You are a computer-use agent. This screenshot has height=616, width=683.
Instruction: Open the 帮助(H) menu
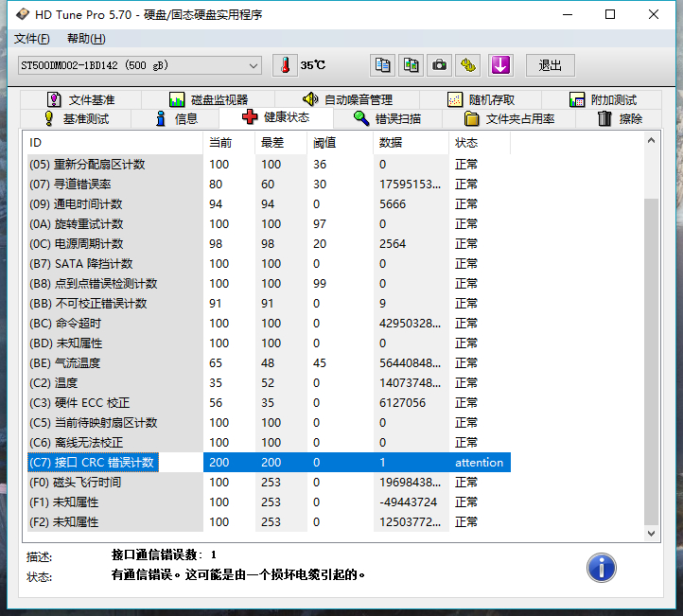[86, 39]
